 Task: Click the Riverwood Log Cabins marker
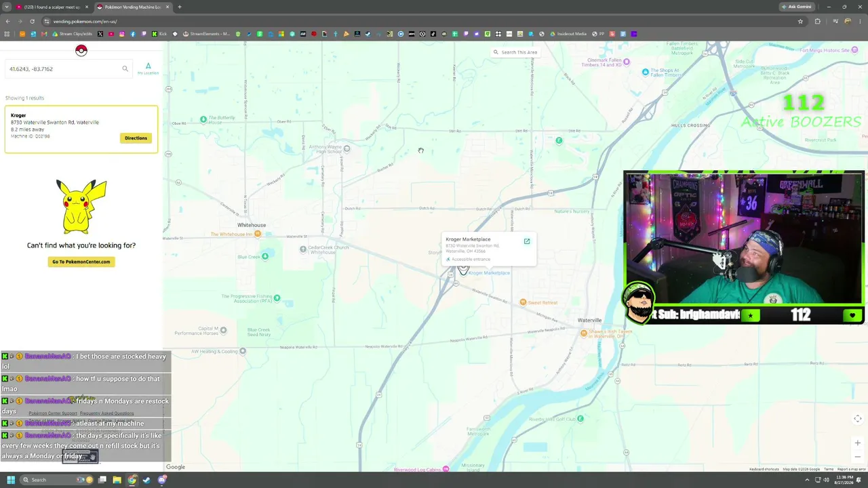click(x=446, y=469)
